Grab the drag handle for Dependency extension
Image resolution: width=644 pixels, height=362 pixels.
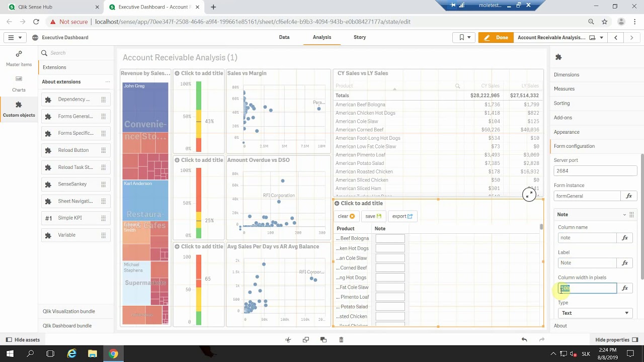pos(103,100)
